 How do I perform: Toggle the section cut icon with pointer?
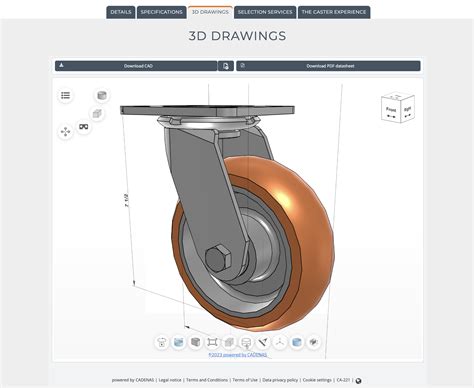coord(246,342)
